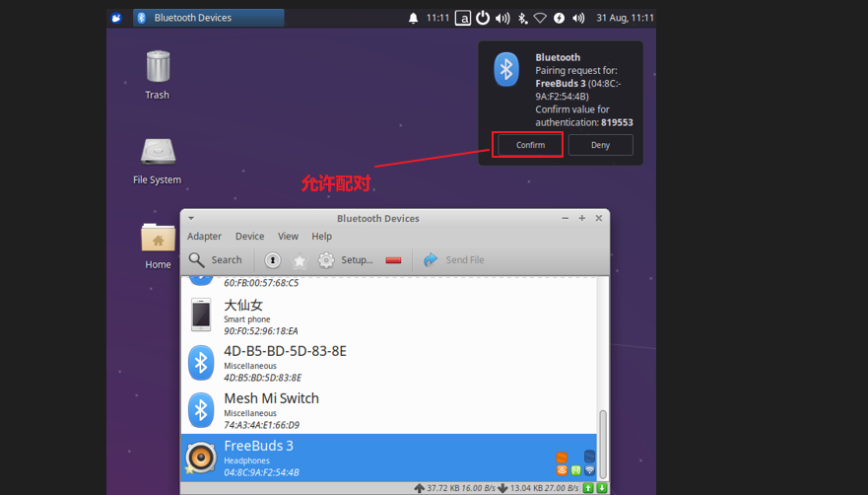Select the Home folder desktop icon

(x=158, y=247)
